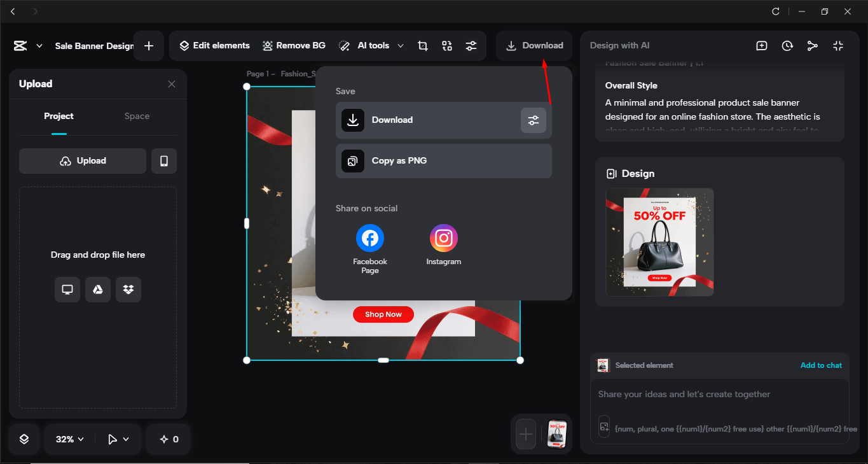This screenshot has width=868, height=464.
Task: Click Add to chat link
Action: pos(821,365)
